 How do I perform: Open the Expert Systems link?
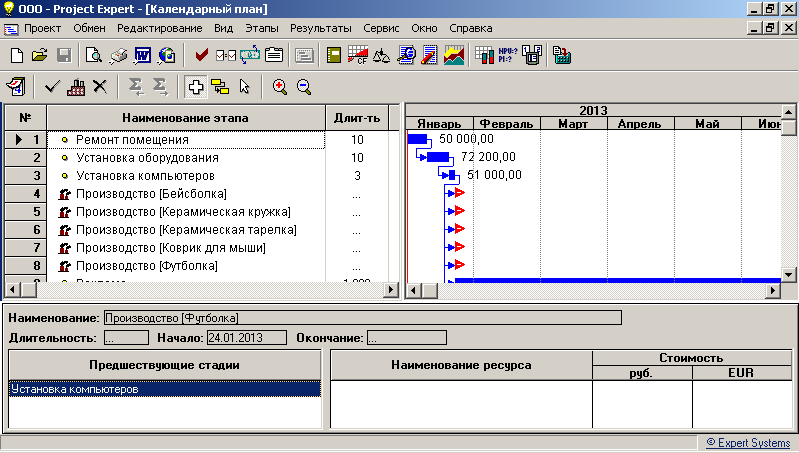pos(750,441)
